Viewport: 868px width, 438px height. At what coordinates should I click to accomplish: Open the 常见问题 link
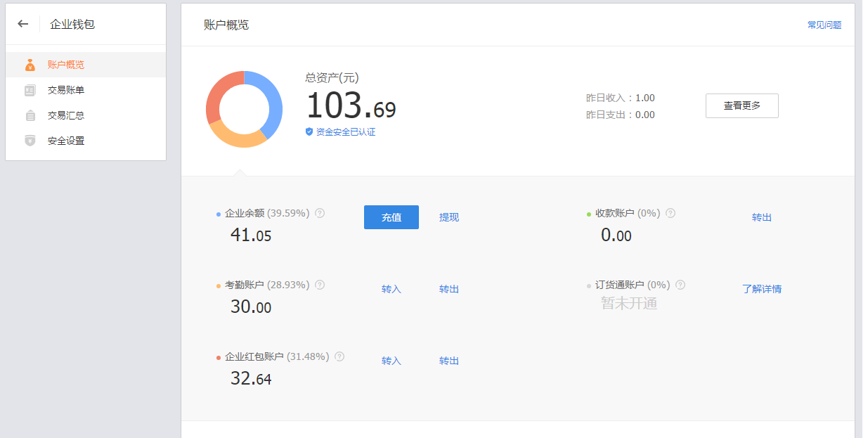tap(824, 25)
